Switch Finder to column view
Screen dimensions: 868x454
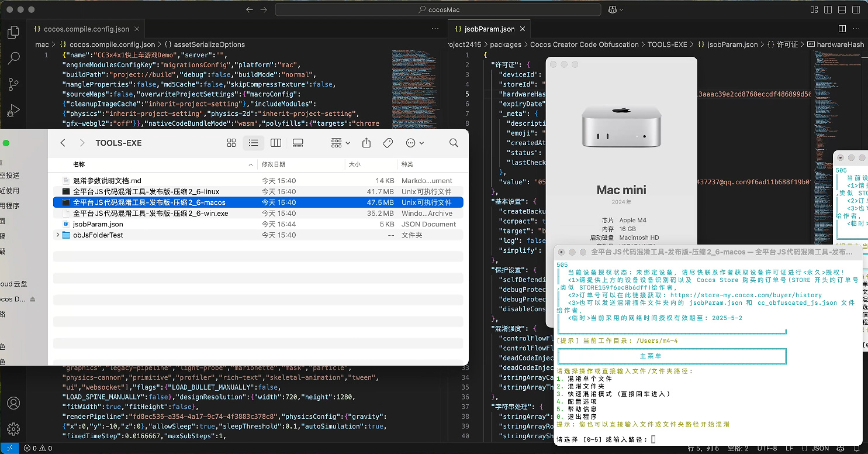click(x=276, y=143)
